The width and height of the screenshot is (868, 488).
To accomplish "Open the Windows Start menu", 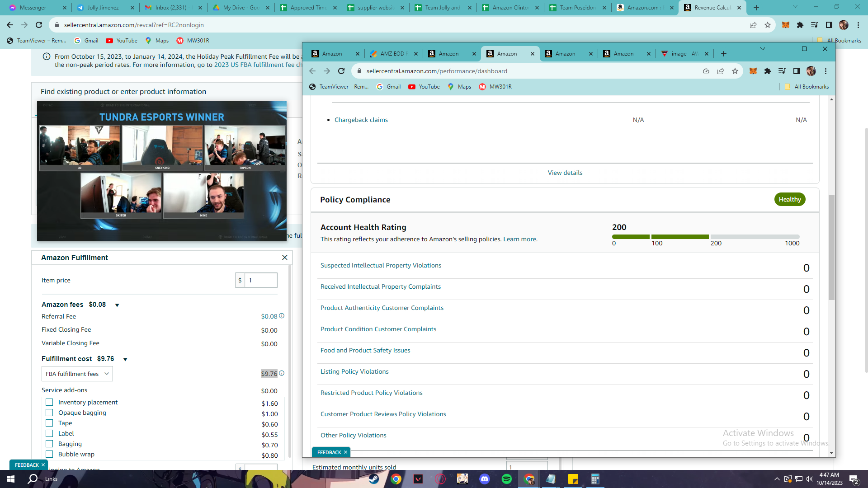I will tap(11, 479).
